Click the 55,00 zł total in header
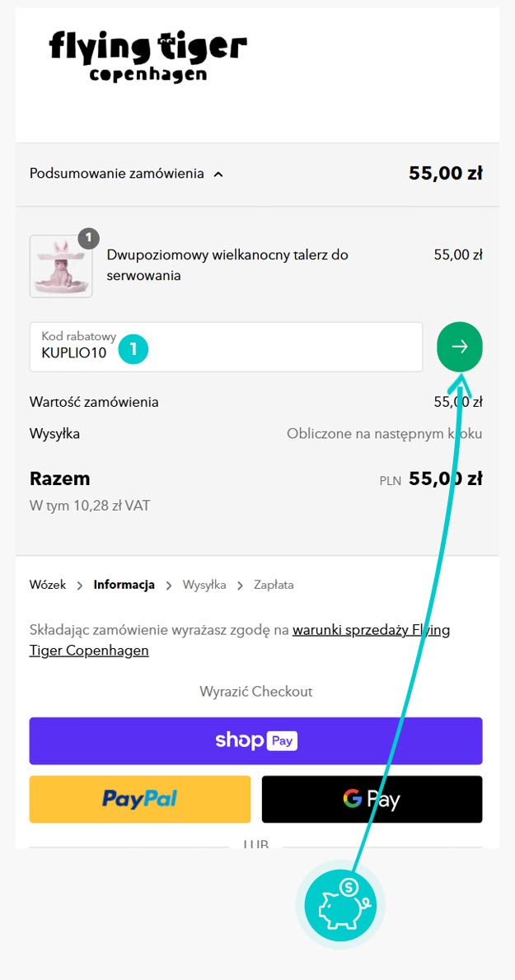The width and height of the screenshot is (515, 980). pos(445,174)
